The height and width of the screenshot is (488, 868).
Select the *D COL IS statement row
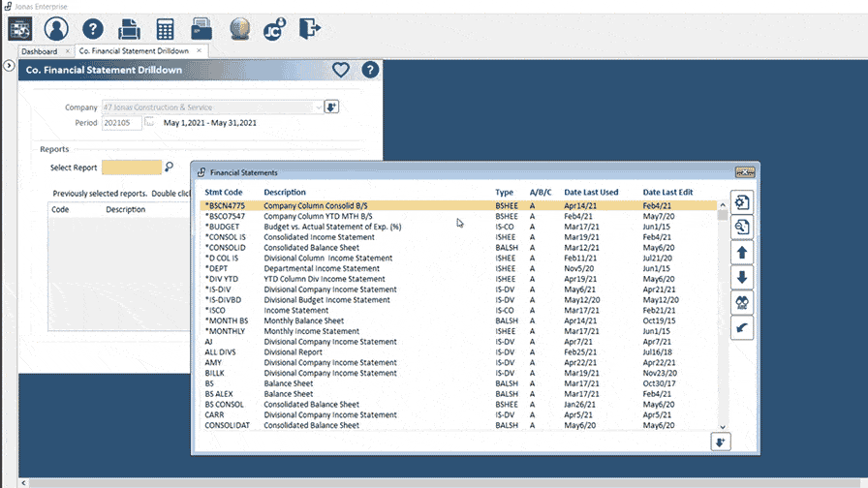458,259
